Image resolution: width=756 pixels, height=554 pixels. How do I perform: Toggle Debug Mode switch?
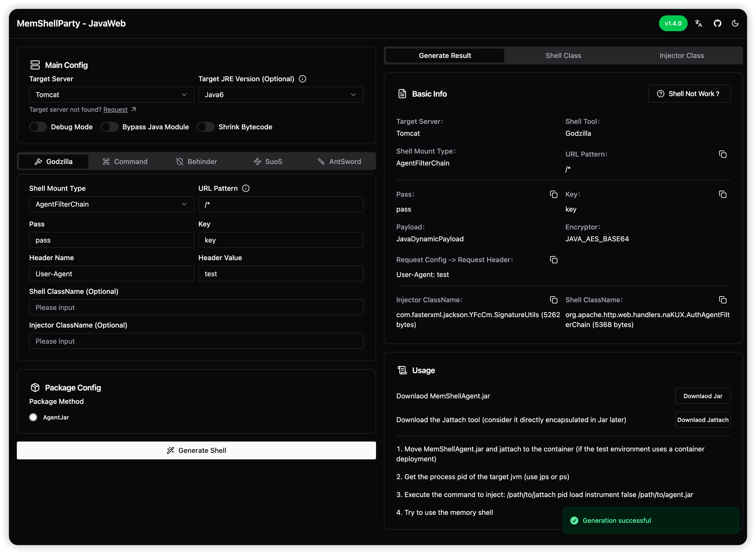click(x=38, y=127)
